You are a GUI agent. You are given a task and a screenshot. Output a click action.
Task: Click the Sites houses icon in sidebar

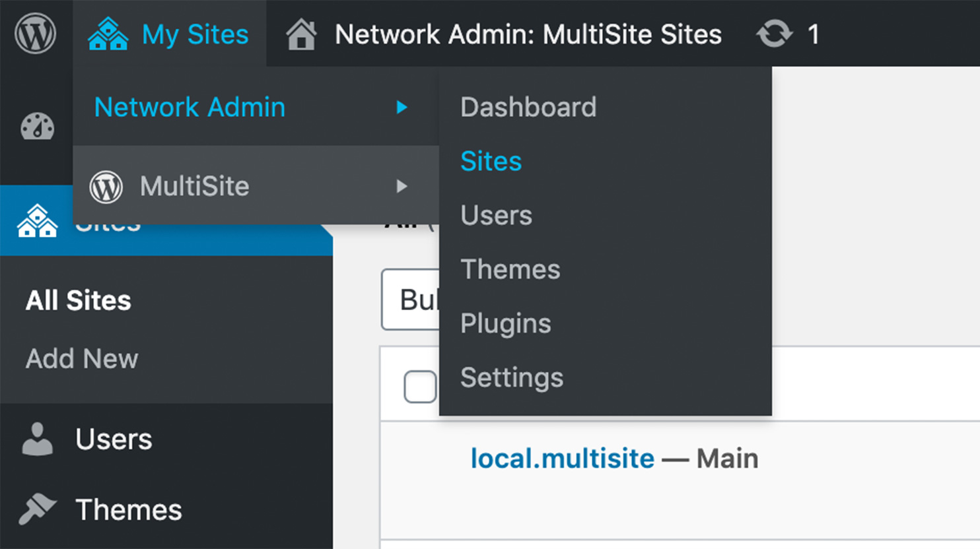click(x=36, y=221)
